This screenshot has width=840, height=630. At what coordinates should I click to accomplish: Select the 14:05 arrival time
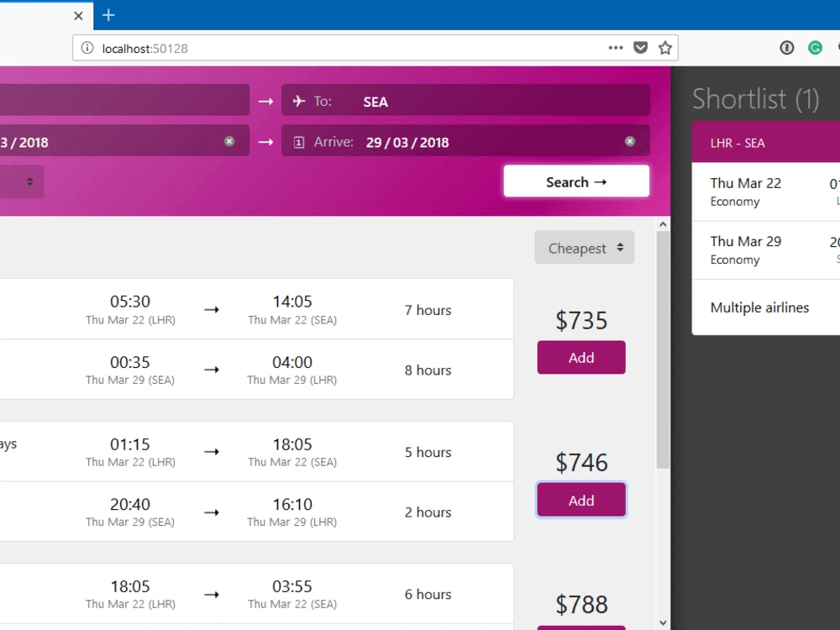tap(292, 302)
